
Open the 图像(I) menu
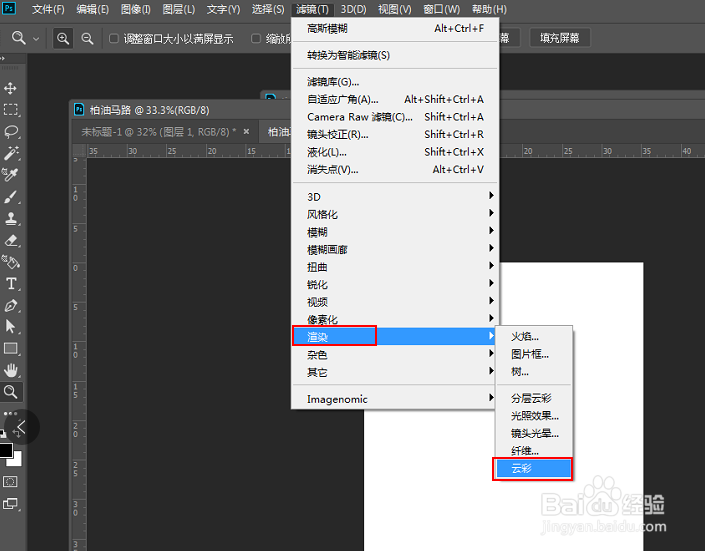[x=136, y=9]
